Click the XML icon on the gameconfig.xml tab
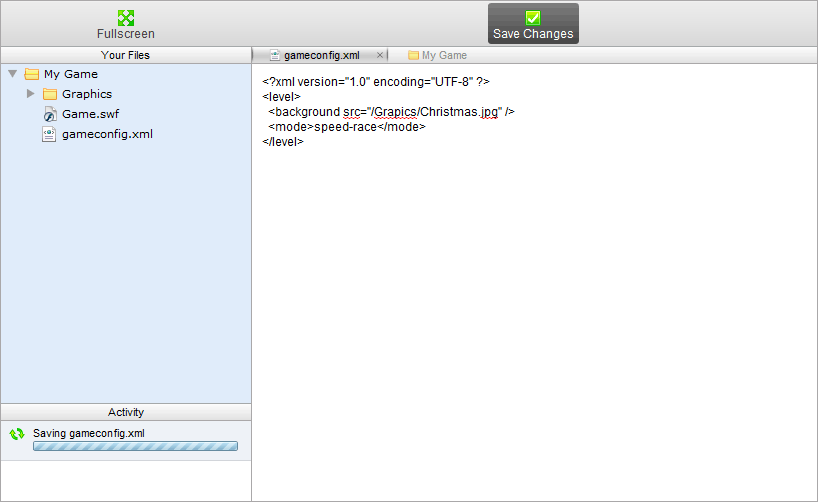The height and width of the screenshot is (502, 818). [x=275, y=55]
